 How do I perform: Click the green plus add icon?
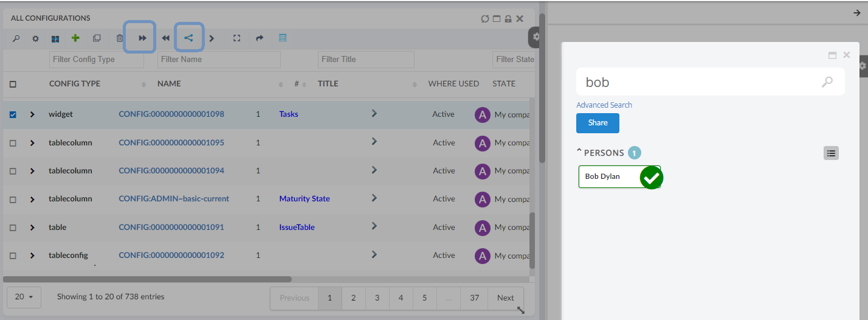[x=75, y=38]
